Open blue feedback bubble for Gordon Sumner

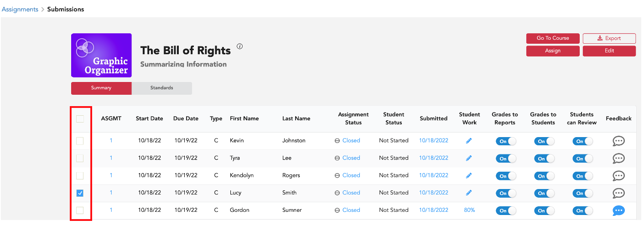[x=618, y=210]
